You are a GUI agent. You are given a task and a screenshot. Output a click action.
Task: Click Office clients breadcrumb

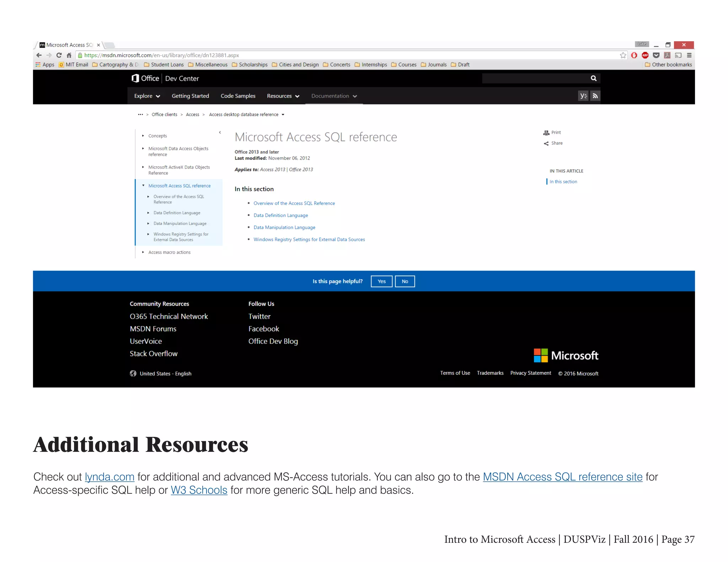tap(164, 114)
